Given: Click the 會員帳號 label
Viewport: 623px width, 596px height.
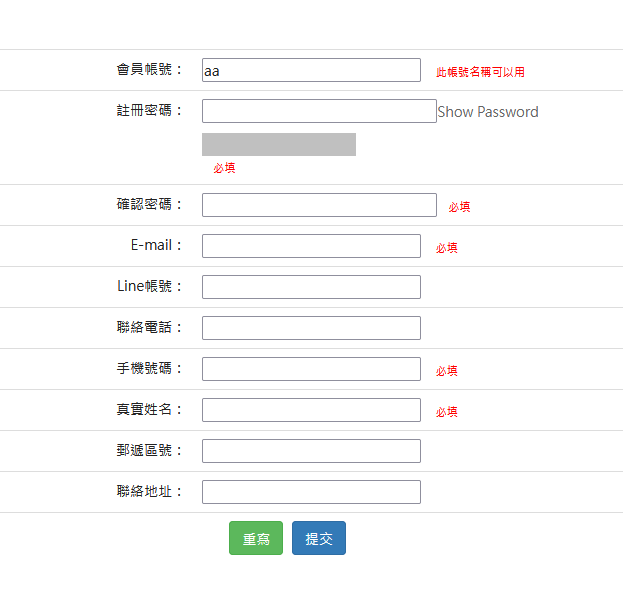Looking at the screenshot, I should pyautogui.click(x=150, y=70).
